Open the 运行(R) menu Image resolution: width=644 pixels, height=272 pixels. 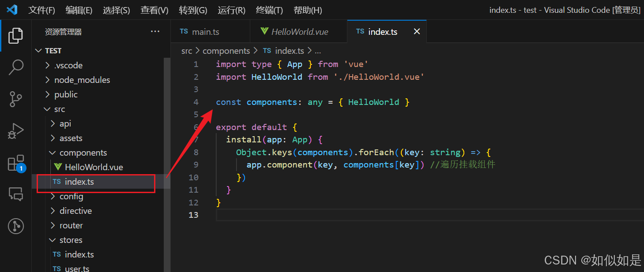click(x=231, y=10)
